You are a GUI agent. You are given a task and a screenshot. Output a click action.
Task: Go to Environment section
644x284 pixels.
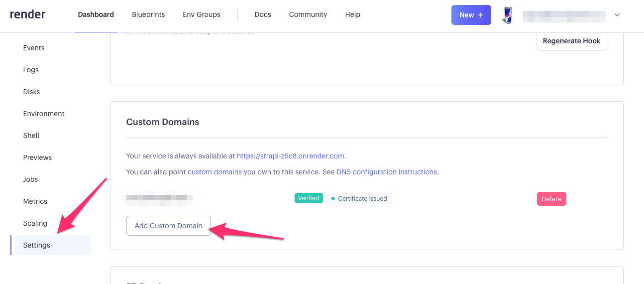point(44,114)
